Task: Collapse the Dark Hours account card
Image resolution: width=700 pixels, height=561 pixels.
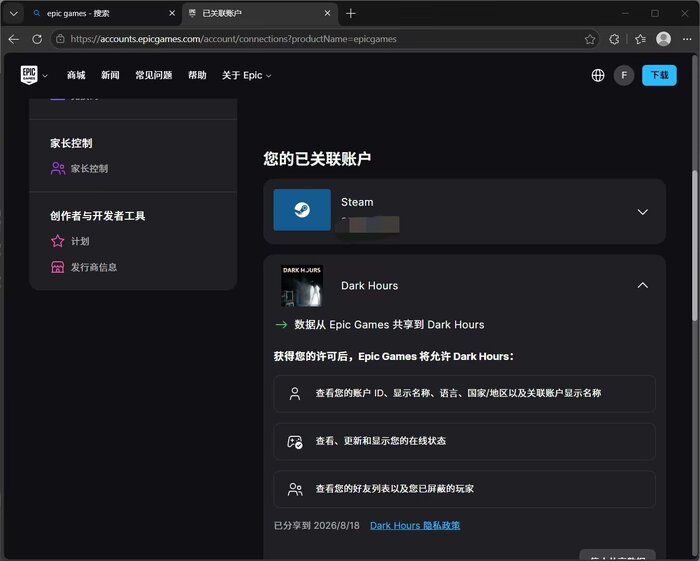Action: (x=642, y=285)
